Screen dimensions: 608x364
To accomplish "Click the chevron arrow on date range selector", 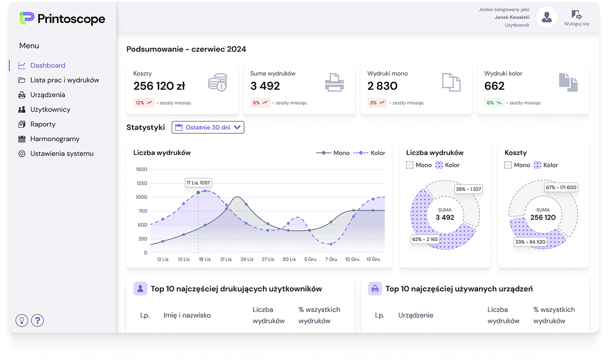I will [x=237, y=127].
